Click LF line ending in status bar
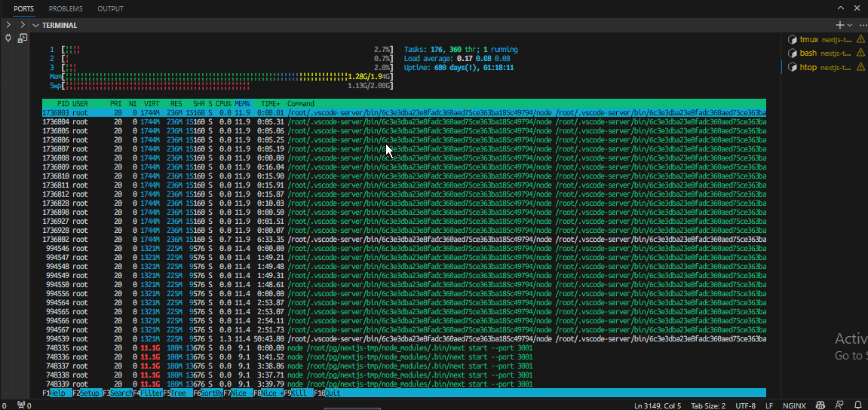The height and width of the screenshot is (410, 868). [x=769, y=405]
